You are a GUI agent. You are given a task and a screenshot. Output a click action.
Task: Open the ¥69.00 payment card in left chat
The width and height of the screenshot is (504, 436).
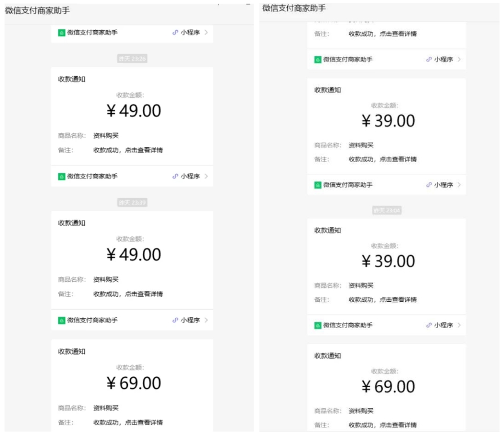coord(134,383)
